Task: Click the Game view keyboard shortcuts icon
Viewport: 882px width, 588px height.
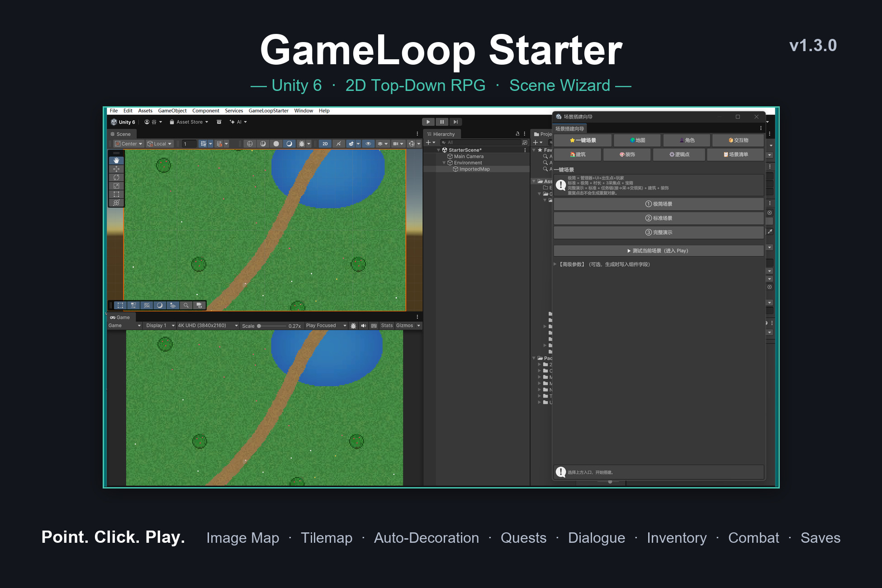Action: click(374, 326)
